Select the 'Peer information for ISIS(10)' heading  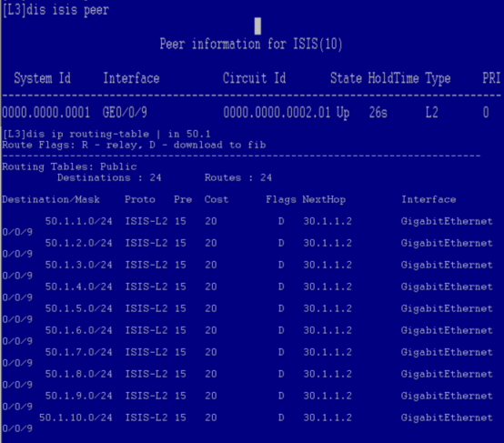[x=251, y=44]
